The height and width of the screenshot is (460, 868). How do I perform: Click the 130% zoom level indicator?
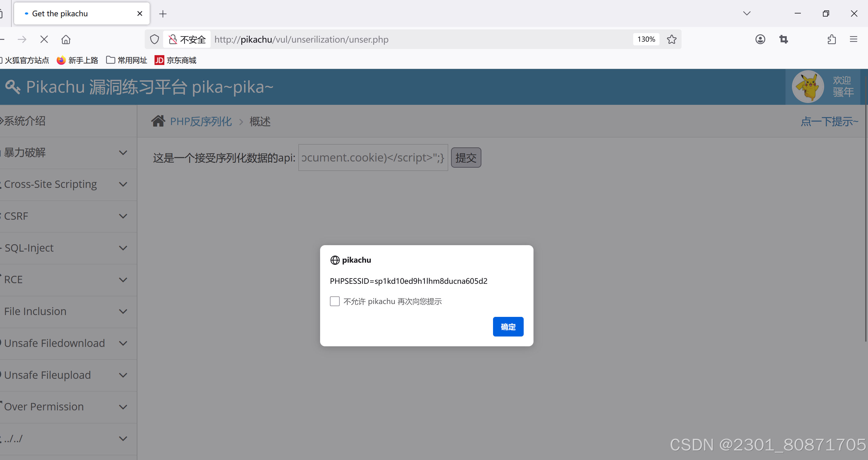coord(646,40)
